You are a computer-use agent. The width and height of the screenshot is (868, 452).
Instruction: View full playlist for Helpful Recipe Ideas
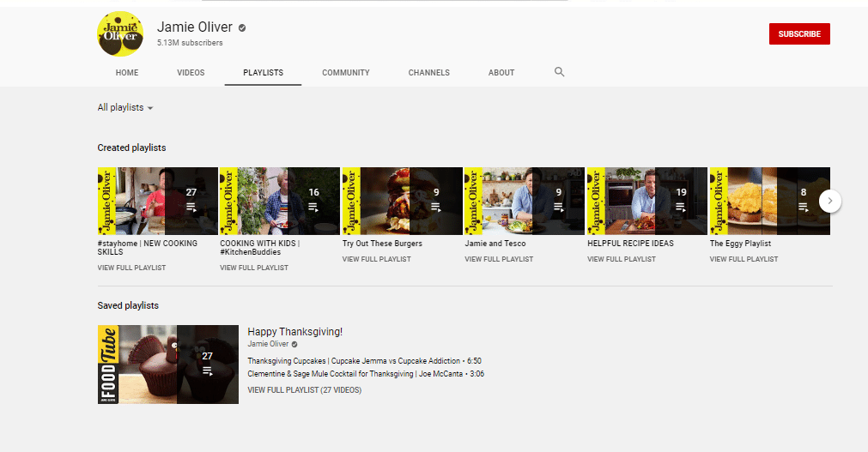click(x=622, y=259)
